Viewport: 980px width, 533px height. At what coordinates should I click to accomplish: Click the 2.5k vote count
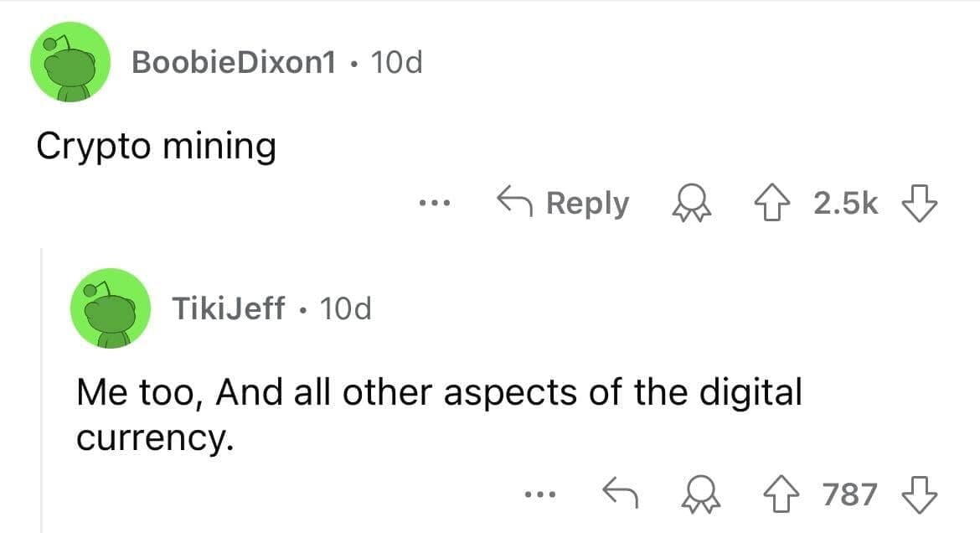tap(847, 204)
